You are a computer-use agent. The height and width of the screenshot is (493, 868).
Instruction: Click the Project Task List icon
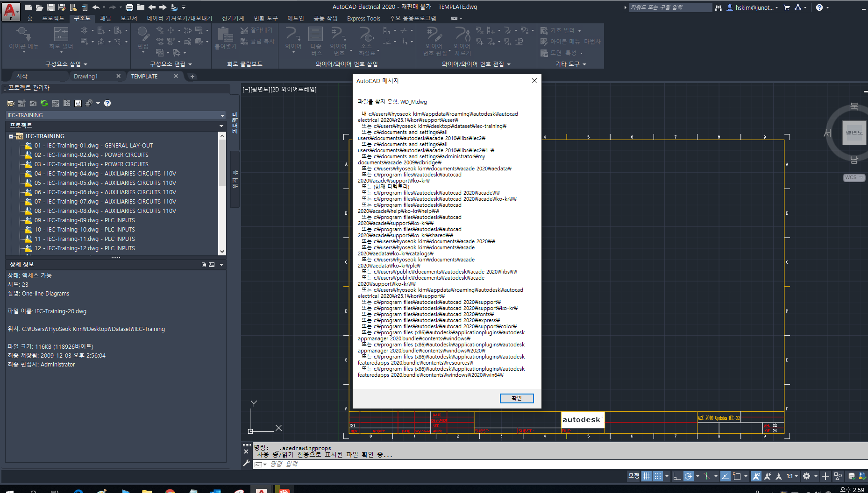[x=56, y=103]
